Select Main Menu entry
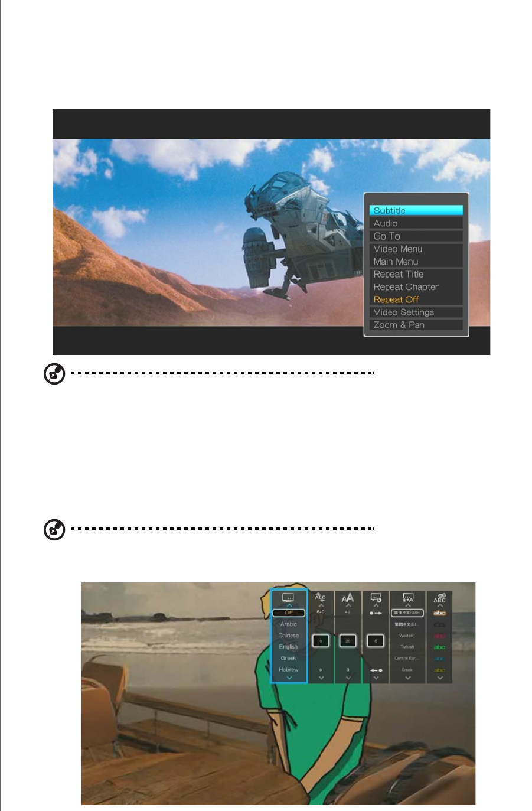Image resolution: width=532 pixels, height=811 pixels. point(416,262)
